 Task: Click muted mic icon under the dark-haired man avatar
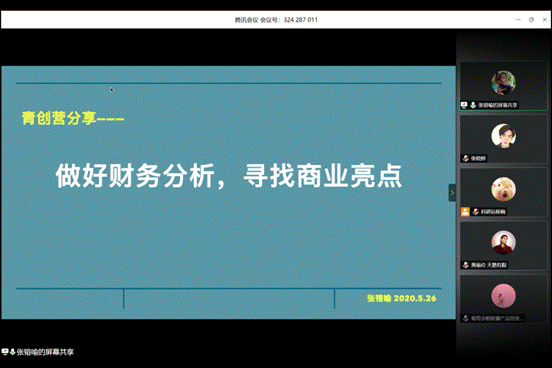466,158
